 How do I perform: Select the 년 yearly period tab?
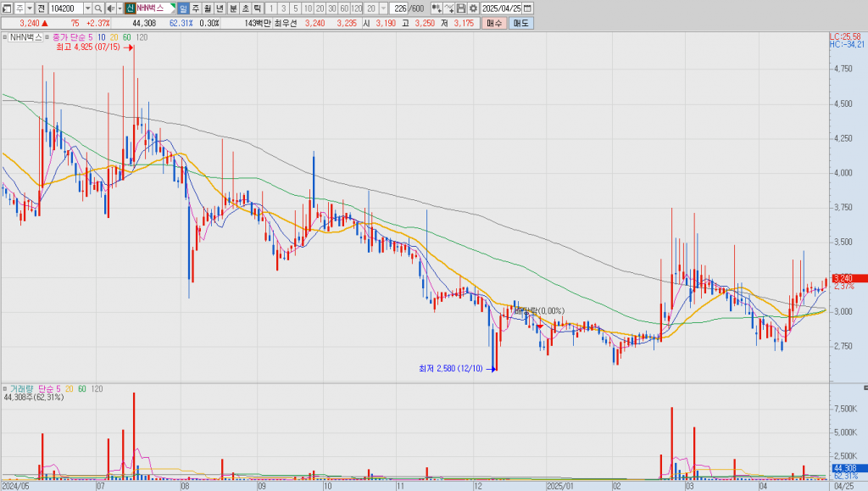(220, 8)
